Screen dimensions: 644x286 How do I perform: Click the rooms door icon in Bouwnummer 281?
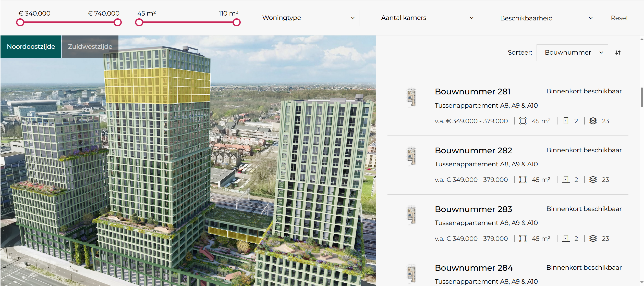pyautogui.click(x=566, y=121)
